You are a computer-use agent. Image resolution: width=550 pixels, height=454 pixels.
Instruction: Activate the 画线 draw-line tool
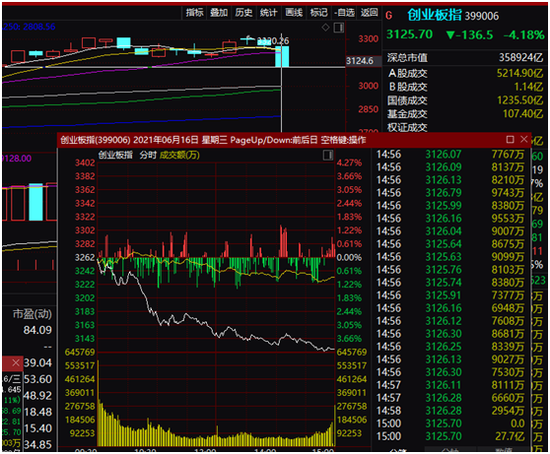point(294,13)
